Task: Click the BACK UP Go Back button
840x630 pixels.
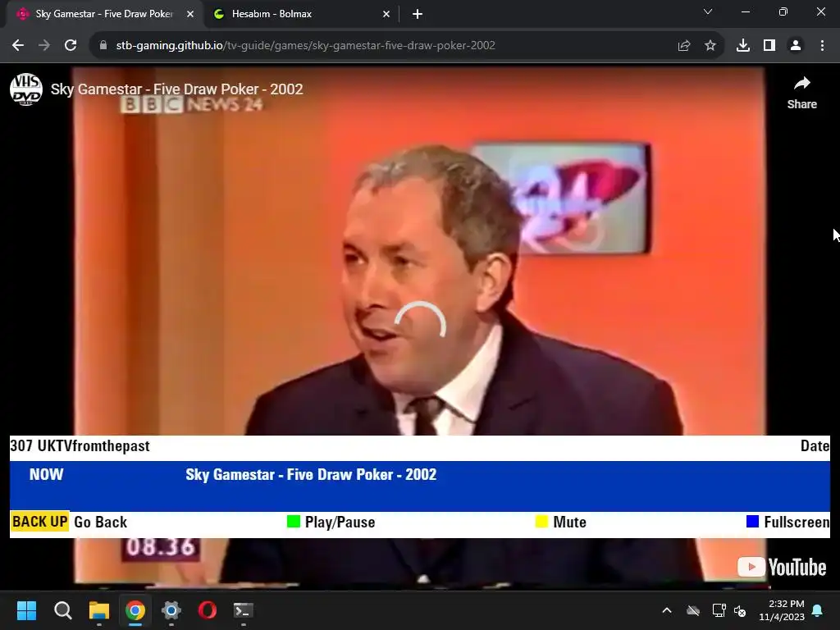Action: click(x=69, y=522)
